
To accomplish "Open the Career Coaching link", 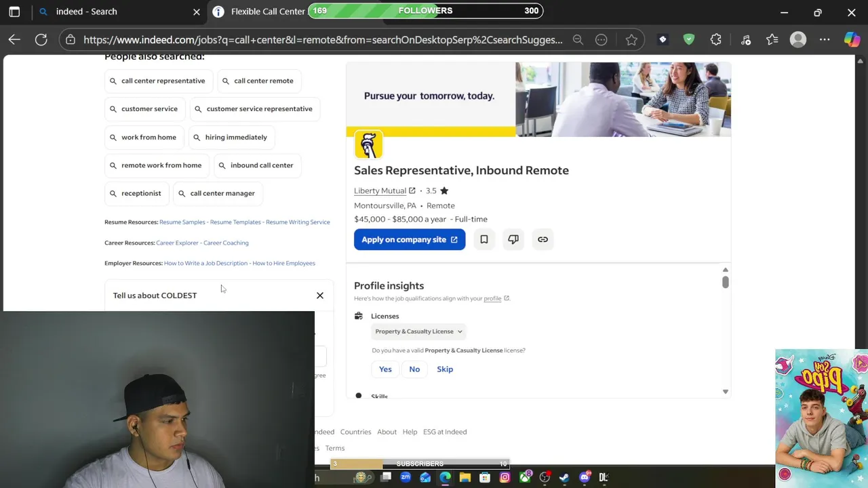I will click(226, 243).
